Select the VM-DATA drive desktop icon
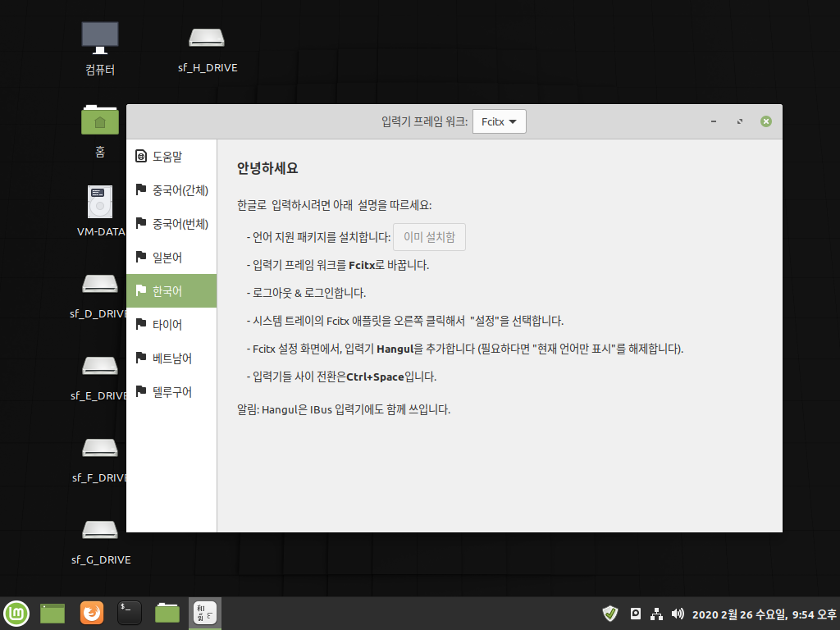The height and width of the screenshot is (630, 840). [100, 211]
